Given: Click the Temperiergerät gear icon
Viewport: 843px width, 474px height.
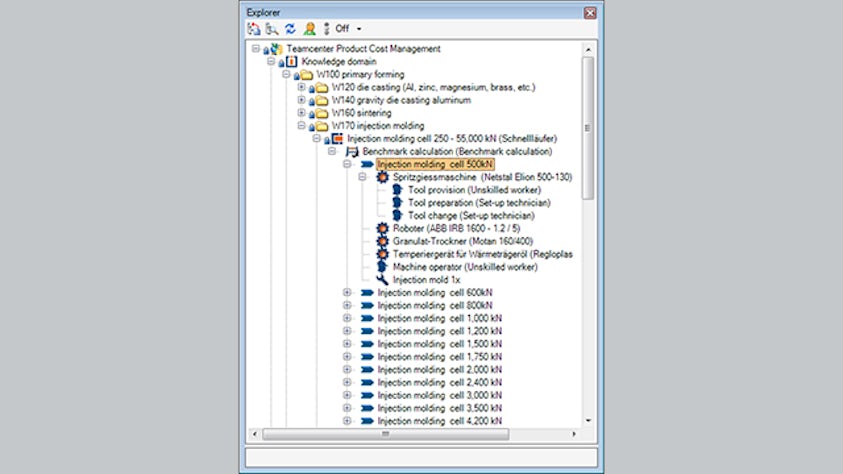Looking at the screenshot, I should point(382,254).
